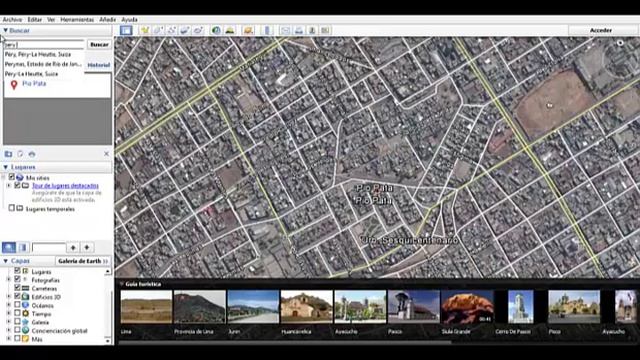Open the Ayuda menu
The width and height of the screenshot is (640, 360).
129,19
